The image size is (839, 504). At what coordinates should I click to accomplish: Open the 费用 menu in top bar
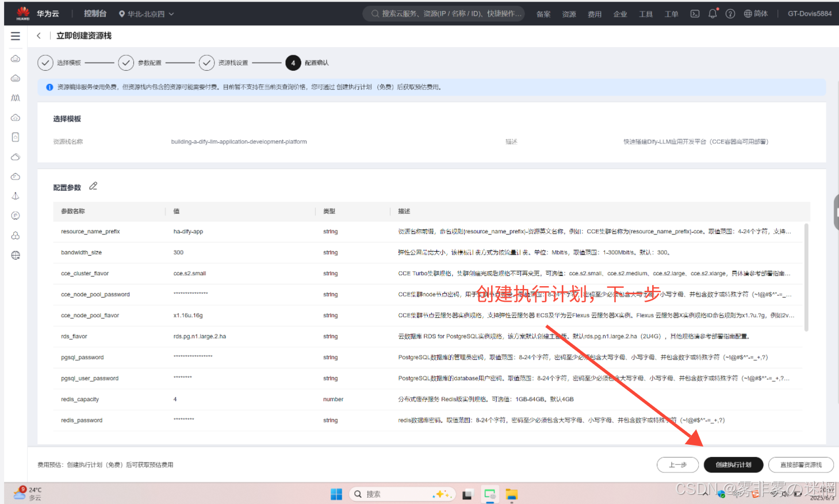(594, 14)
